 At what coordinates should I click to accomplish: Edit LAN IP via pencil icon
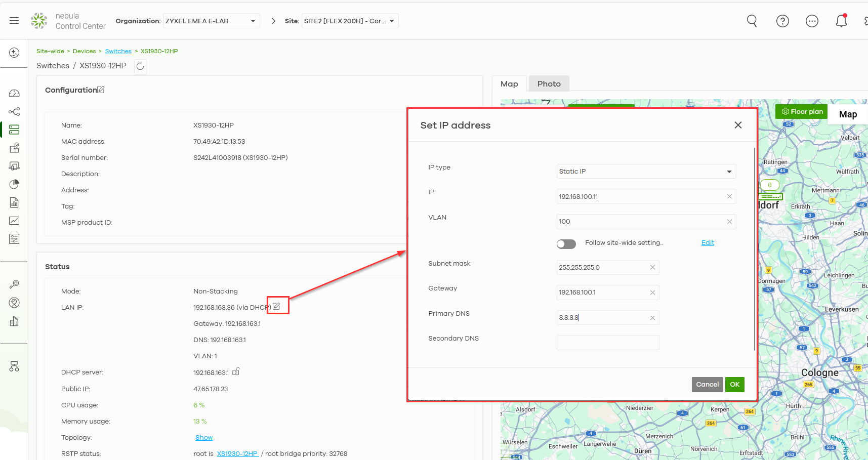(276, 306)
